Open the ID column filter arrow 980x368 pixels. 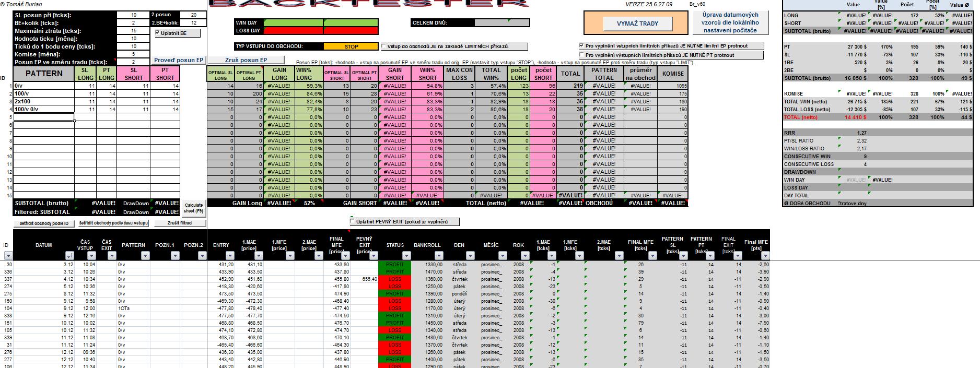[8, 256]
